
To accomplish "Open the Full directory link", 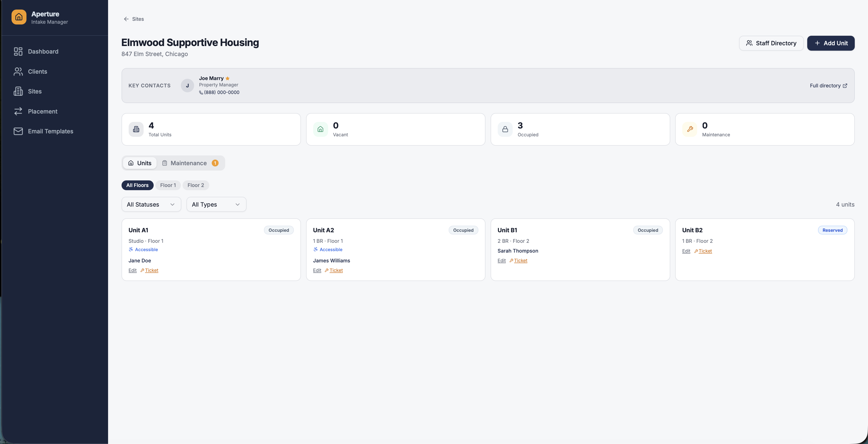I will [828, 85].
